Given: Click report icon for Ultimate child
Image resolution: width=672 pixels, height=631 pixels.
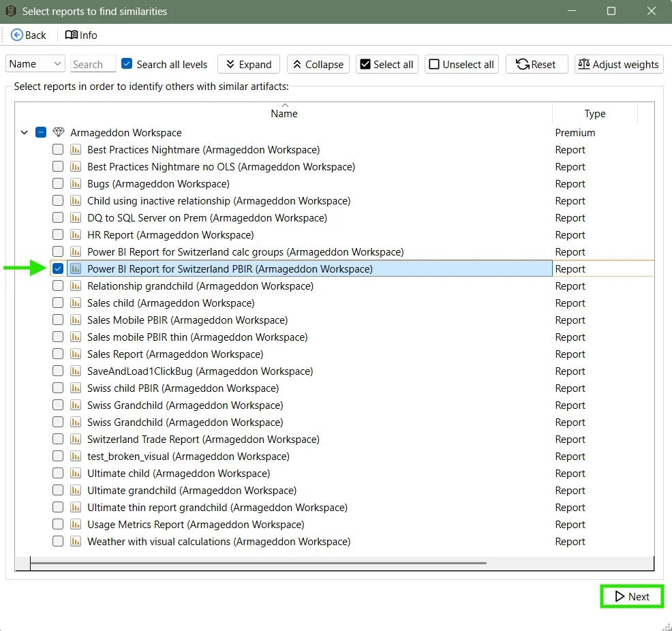Looking at the screenshot, I should click(76, 474).
